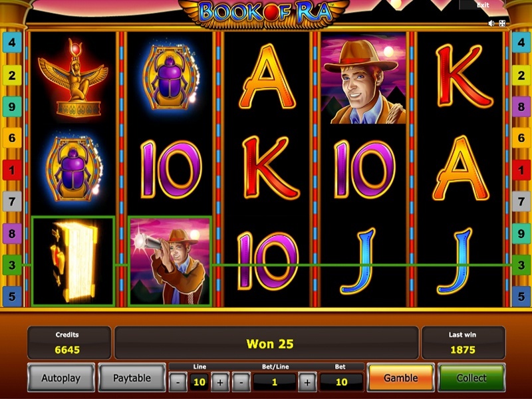This screenshot has width=532, height=399.
Task: Select payline 3 marker on left side
Action: tap(12, 265)
